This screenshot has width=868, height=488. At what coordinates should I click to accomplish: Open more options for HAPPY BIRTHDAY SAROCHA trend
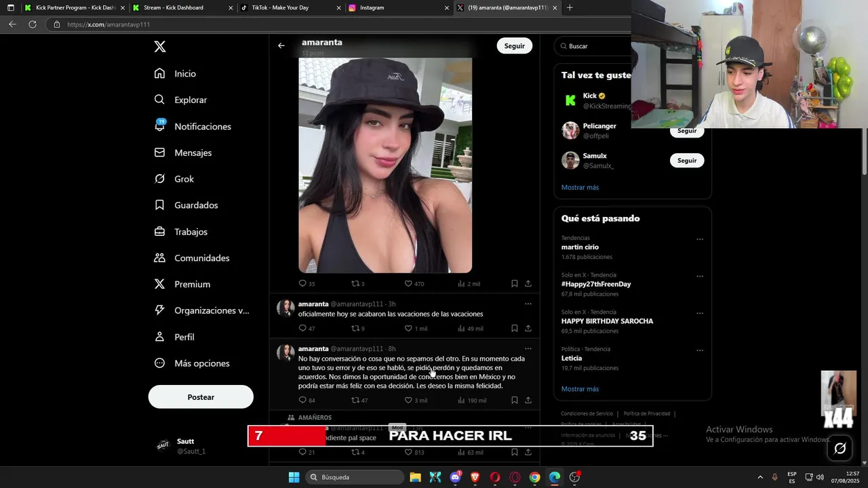point(700,313)
